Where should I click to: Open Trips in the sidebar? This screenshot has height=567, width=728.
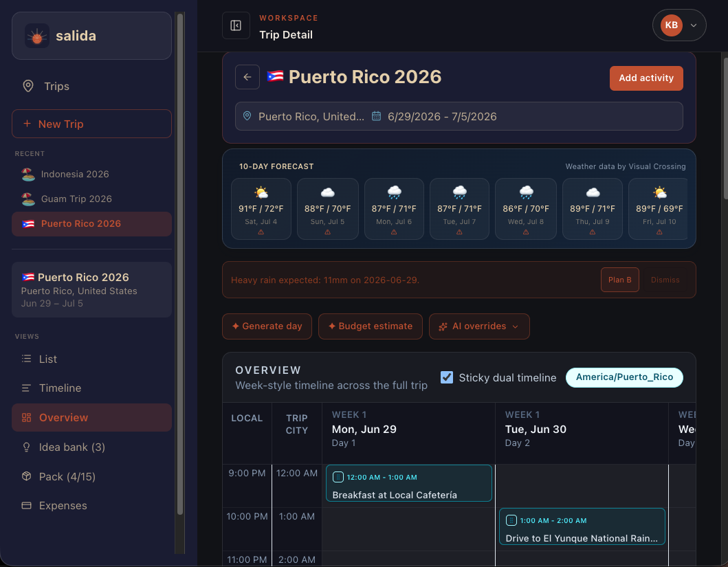(92, 86)
